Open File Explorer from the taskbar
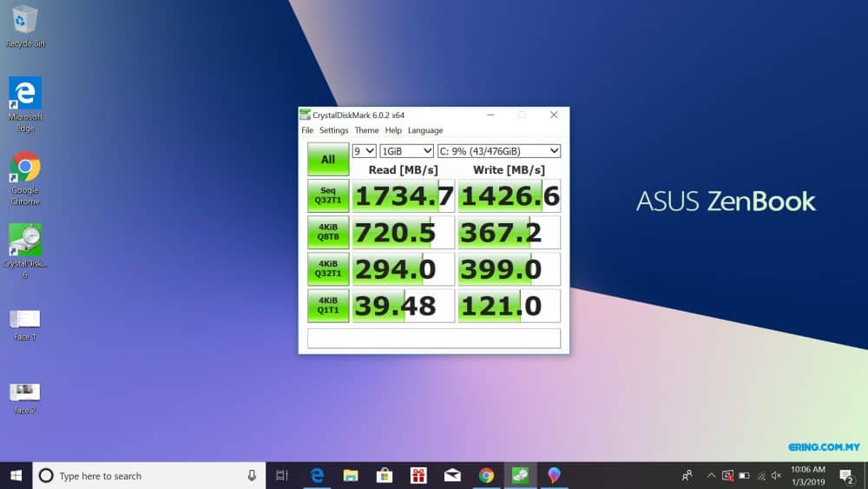868x489 pixels. tap(351, 476)
